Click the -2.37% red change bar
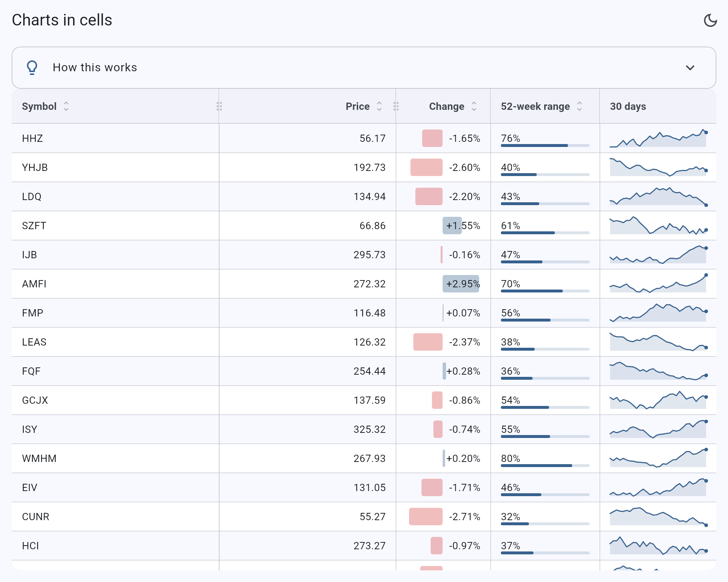The image size is (728, 582). click(x=428, y=342)
